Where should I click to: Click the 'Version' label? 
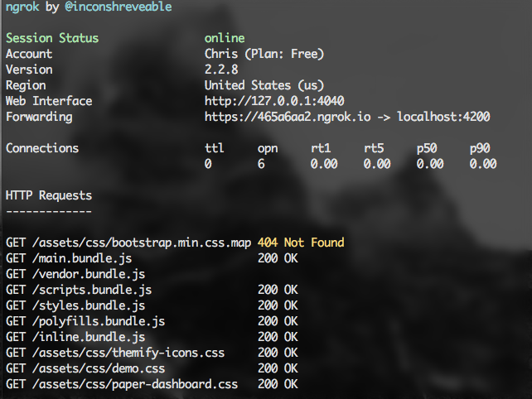click(x=29, y=70)
